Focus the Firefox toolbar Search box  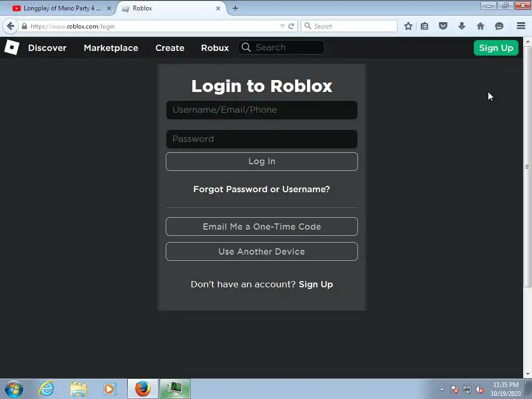(x=349, y=26)
